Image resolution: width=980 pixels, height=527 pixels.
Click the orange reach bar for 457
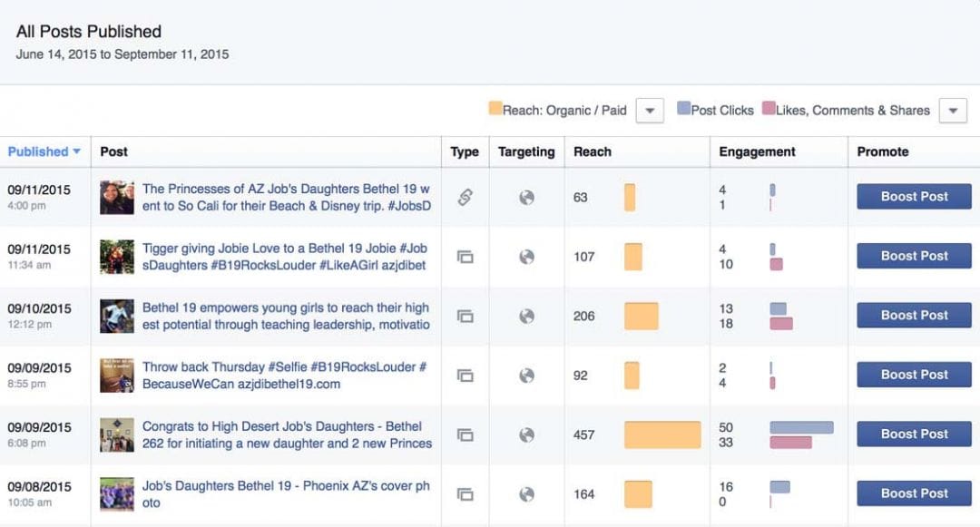[x=662, y=435]
